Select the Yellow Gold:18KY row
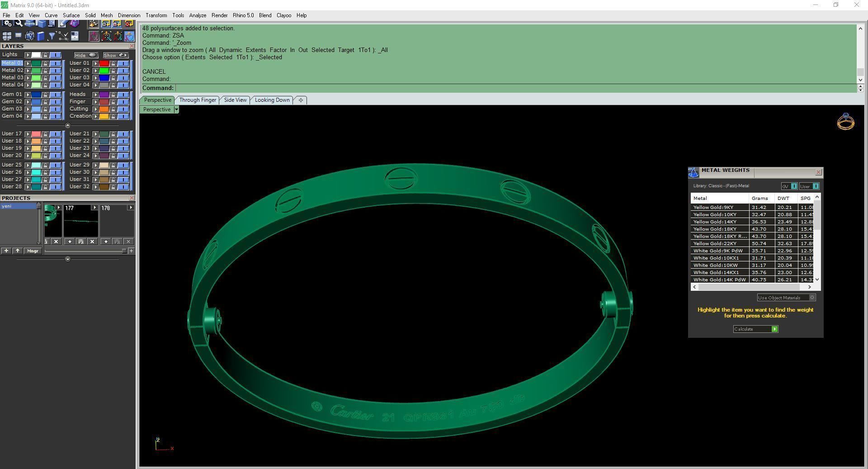Image resolution: width=868 pixels, height=469 pixels. [752, 229]
